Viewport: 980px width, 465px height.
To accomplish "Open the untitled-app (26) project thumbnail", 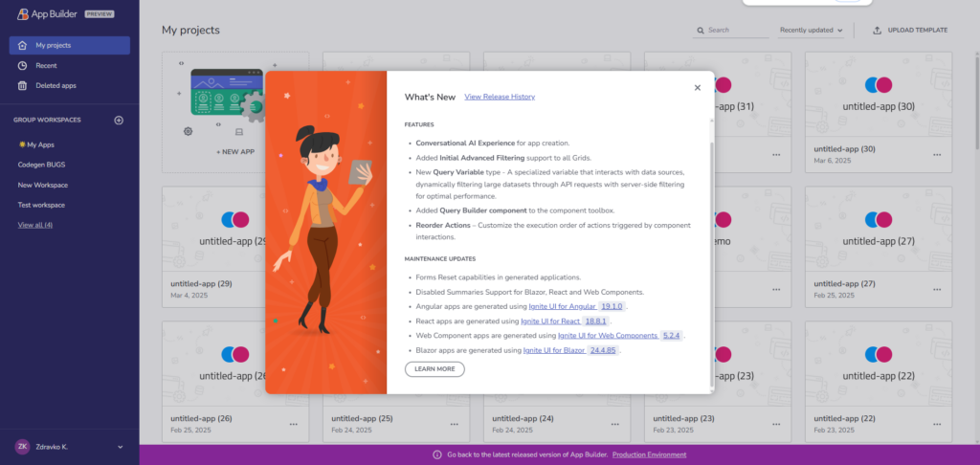I will click(x=213, y=364).
